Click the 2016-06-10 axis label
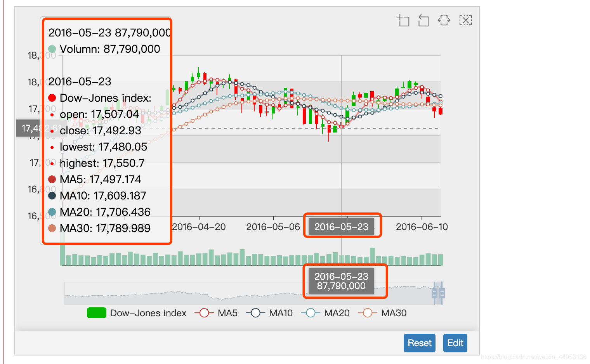 point(422,227)
